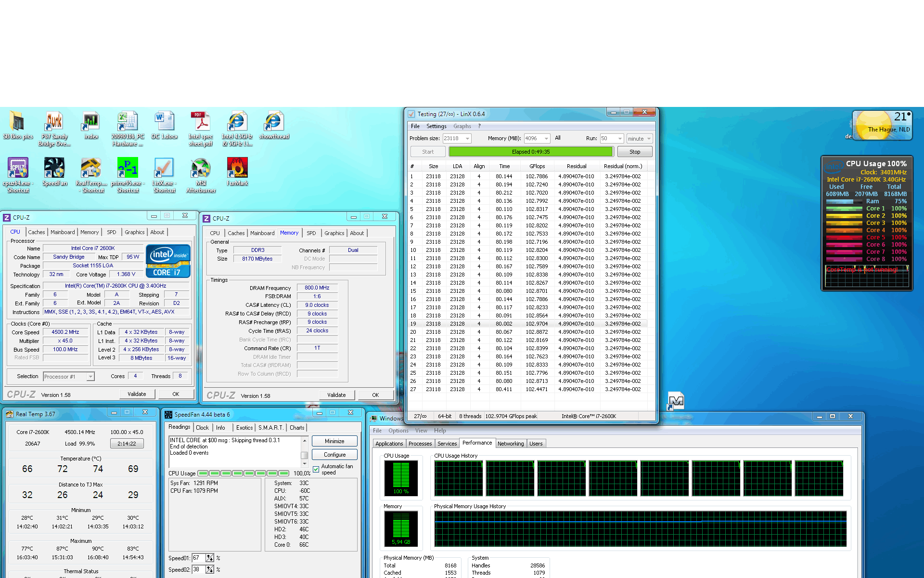Open the Memory (MiB) dropdown in LinX
This screenshot has width=924, height=578.
click(x=546, y=139)
